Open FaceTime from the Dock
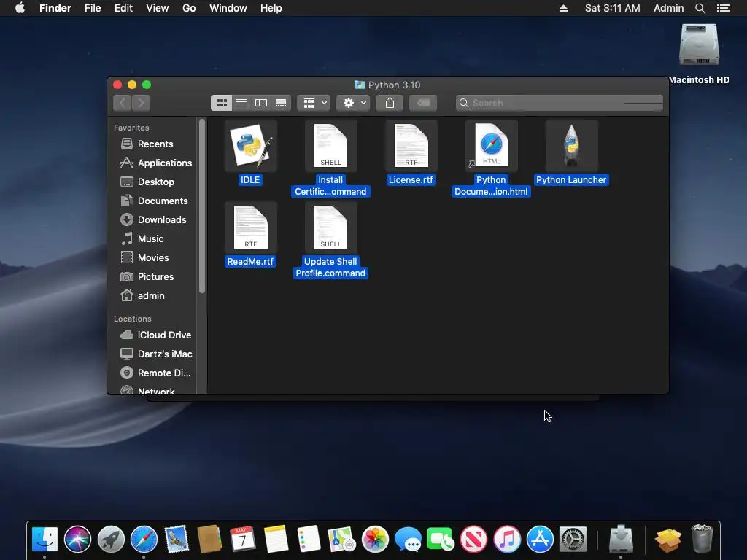Image resolution: width=747 pixels, height=560 pixels. (x=441, y=540)
